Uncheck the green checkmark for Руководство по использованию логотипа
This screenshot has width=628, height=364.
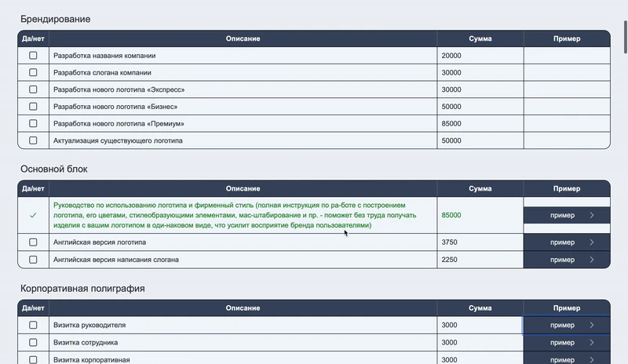pos(33,215)
